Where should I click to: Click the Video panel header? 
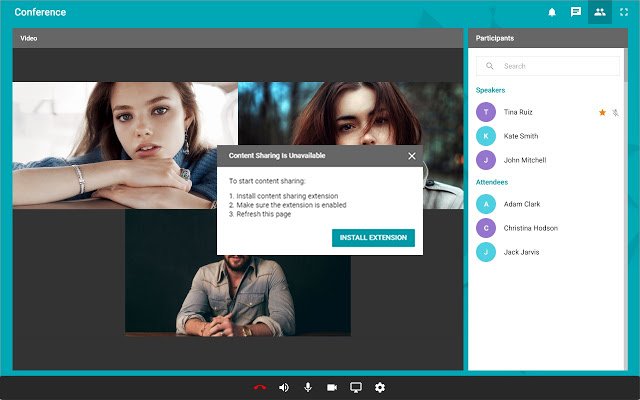click(238, 38)
